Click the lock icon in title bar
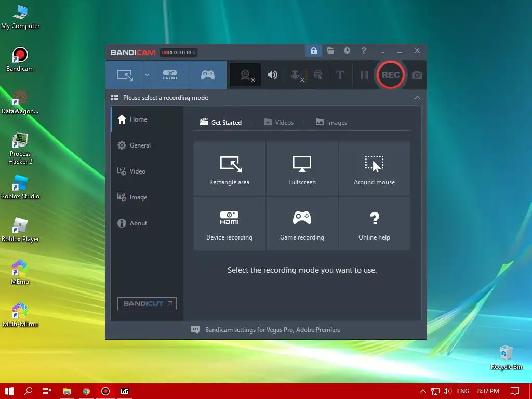Viewport: 532px width, 399px height. (313, 51)
